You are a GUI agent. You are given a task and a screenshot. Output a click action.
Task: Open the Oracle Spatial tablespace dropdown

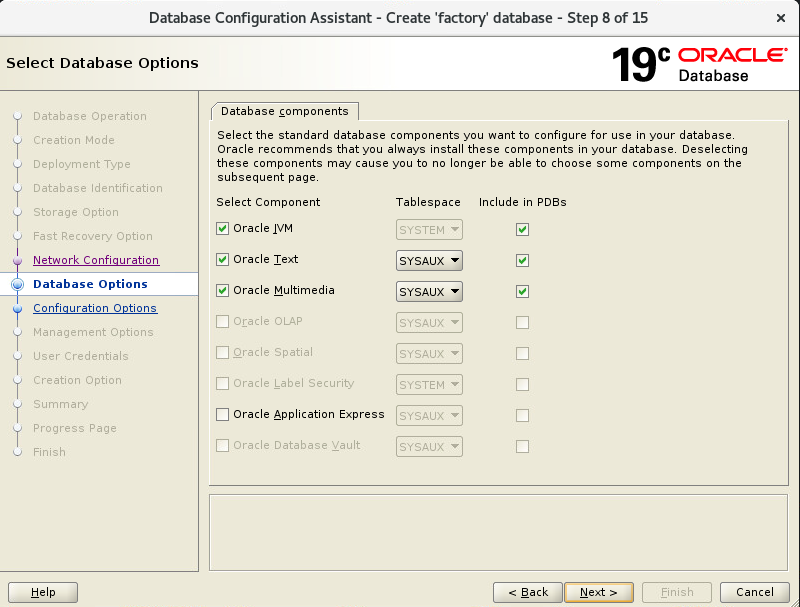429,353
